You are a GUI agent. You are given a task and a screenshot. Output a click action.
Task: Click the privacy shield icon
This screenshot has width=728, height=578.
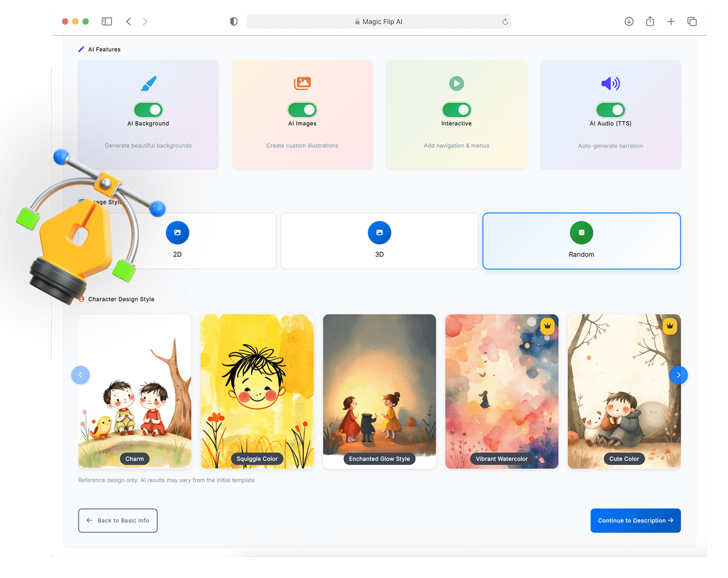point(234,22)
